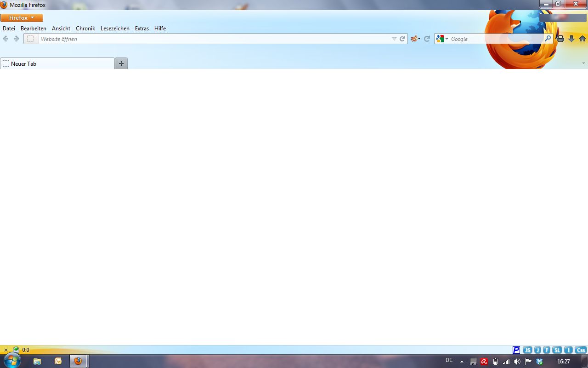The height and width of the screenshot is (368, 588).
Task: Click the monitor device icon in the tray
Action: point(473,362)
